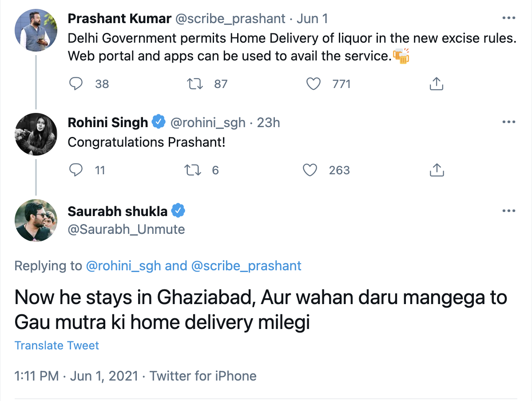Open Prashant Kumar's profile picture
532x401 pixels.
click(36, 31)
